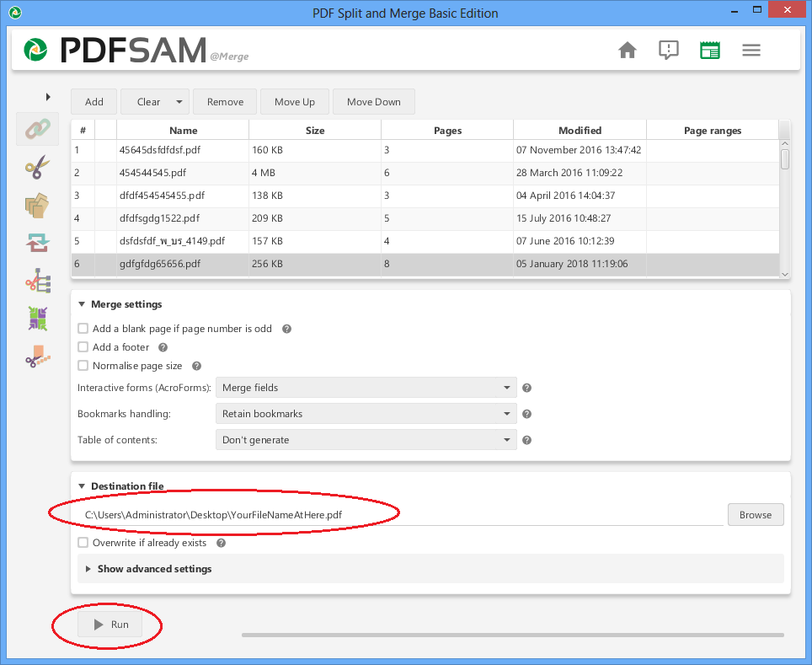812x665 pixels.
Task: Open the Bookmarks handling dropdown
Action: pyautogui.click(x=366, y=413)
